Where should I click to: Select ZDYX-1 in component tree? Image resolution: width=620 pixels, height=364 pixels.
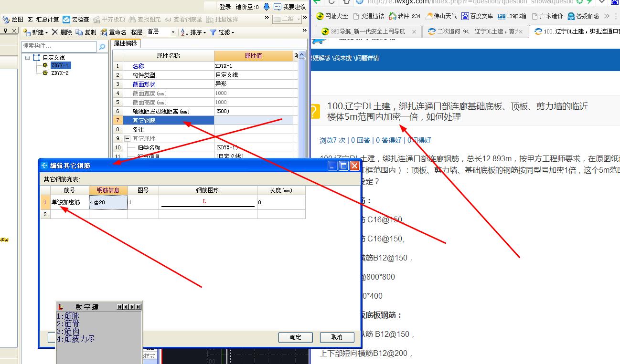point(60,65)
